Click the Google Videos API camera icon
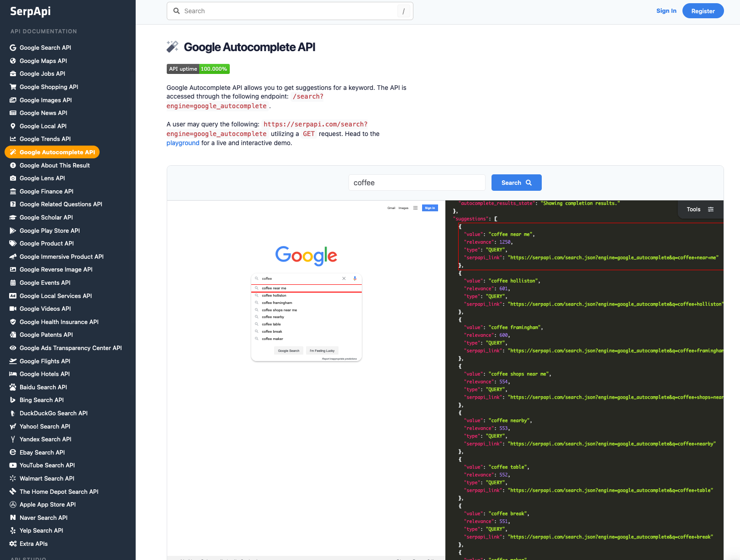This screenshot has height=560, width=740. click(x=13, y=309)
